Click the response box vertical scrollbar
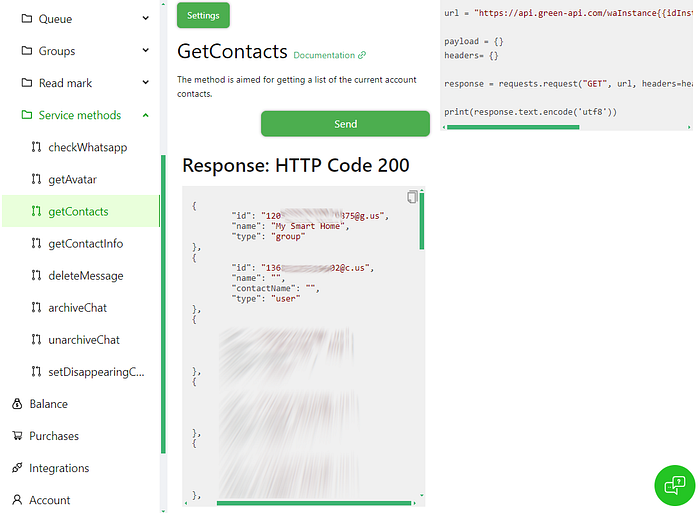Screen dimensions: 700x513 point(421,221)
